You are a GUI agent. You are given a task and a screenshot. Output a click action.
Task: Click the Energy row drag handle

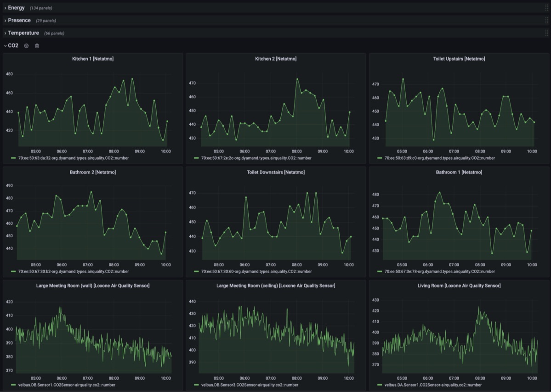pyautogui.click(x=546, y=8)
